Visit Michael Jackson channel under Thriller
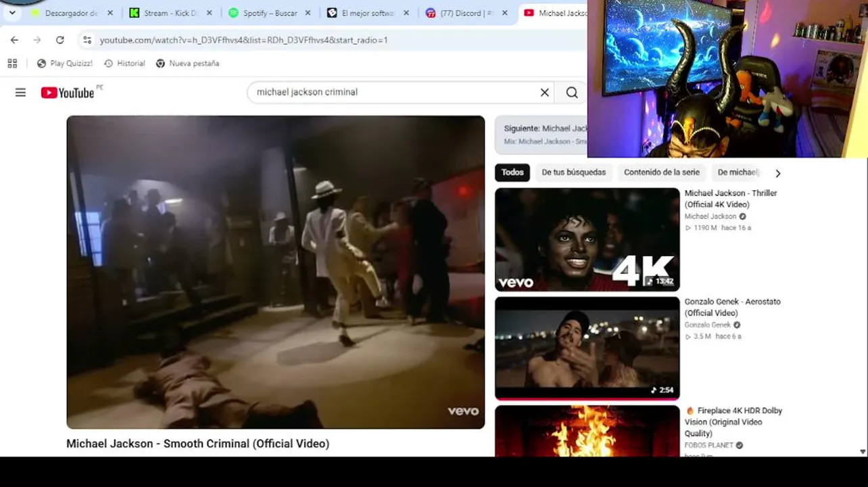Image resolution: width=868 pixels, height=487 pixels. pyautogui.click(x=710, y=216)
